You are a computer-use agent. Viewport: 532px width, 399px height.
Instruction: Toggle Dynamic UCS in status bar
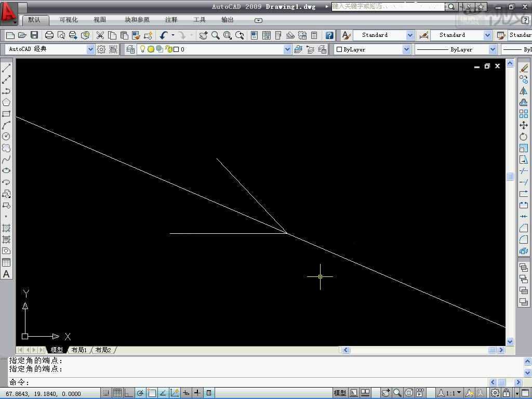175,393
